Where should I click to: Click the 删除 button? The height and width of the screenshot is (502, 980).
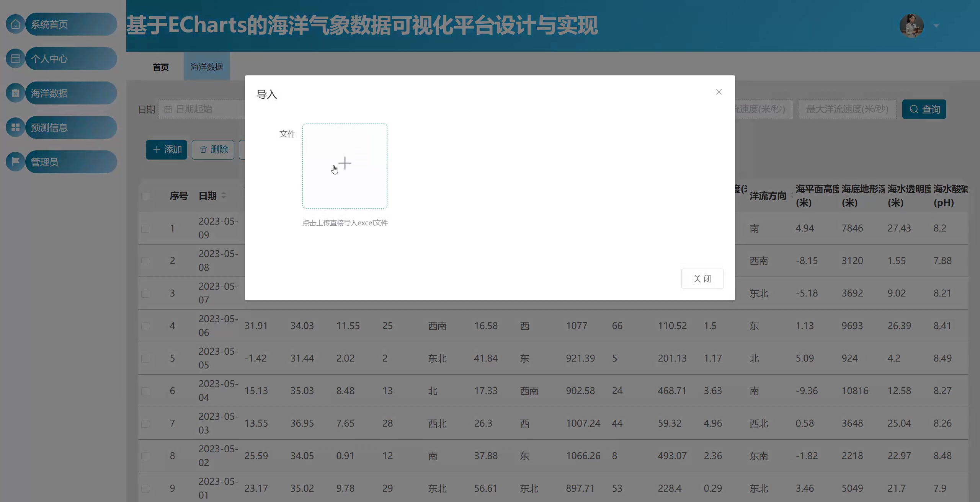tap(213, 149)
